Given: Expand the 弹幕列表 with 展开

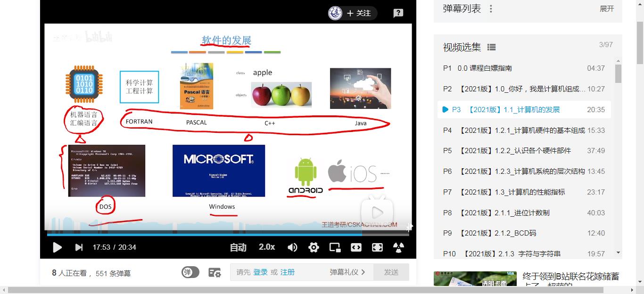Looking at the screenshot, I should pyautogui.click(x=607, y=9).
